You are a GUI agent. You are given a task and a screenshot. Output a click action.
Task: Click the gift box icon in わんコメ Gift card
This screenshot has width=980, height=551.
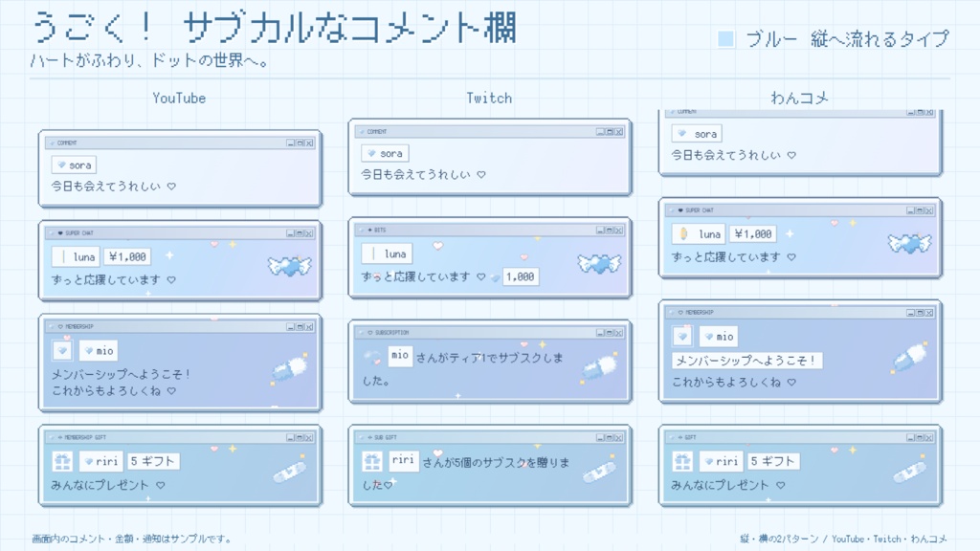(681, 462)
